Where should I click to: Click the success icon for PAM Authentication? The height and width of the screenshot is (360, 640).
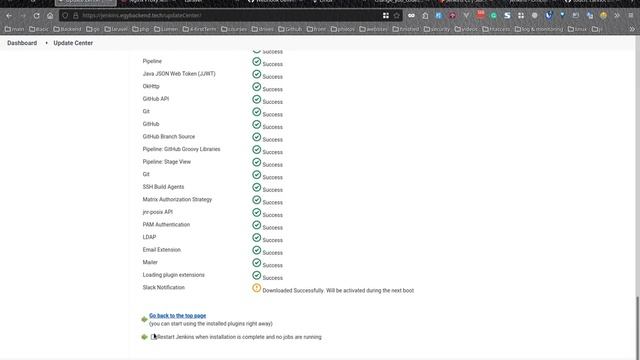pos(256,225)
